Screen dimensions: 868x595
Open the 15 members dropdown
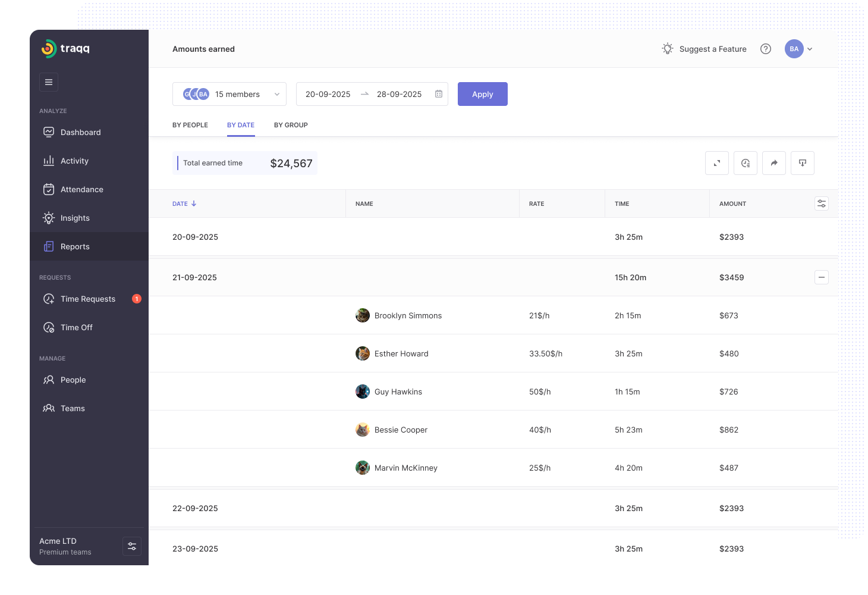[x=229, y=94]
